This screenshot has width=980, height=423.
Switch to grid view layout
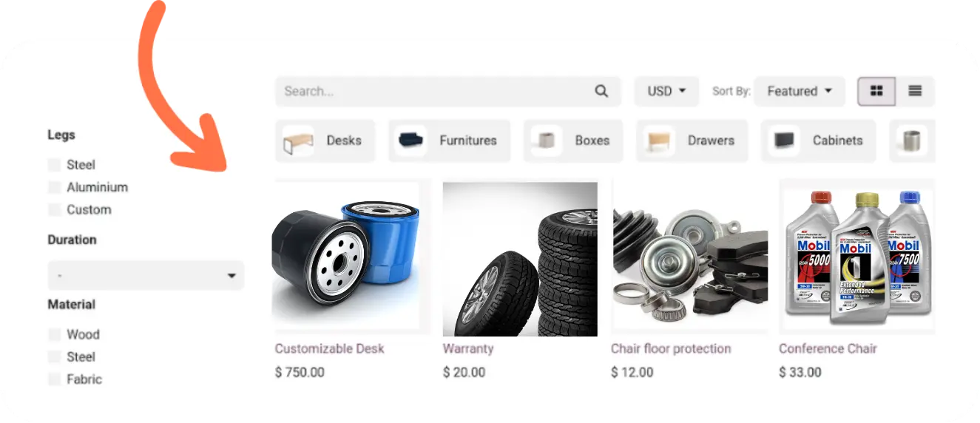click(876, 91)
